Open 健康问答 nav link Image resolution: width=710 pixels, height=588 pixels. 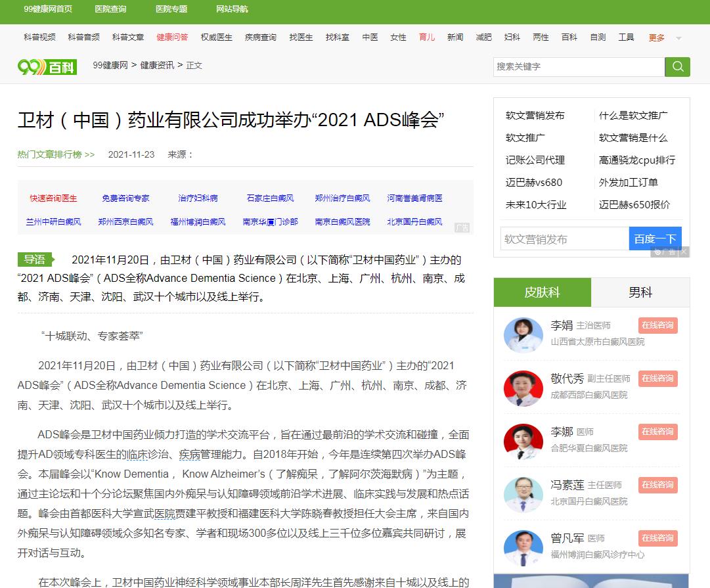tap(172, 37)
